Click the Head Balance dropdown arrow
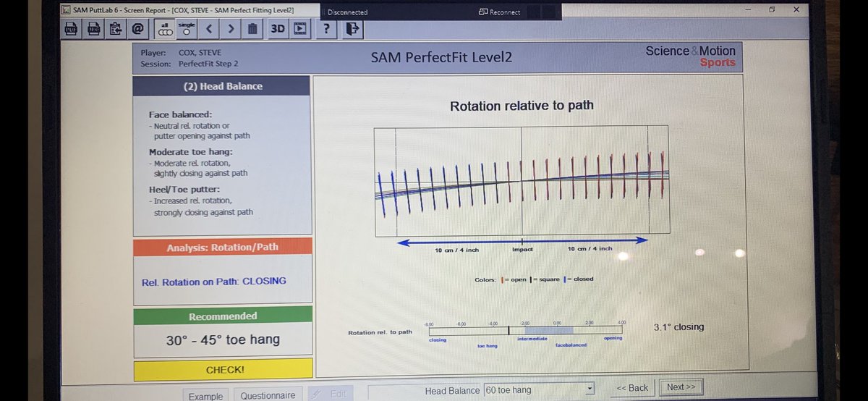The image size is (868, 401). tap(590, 389)
